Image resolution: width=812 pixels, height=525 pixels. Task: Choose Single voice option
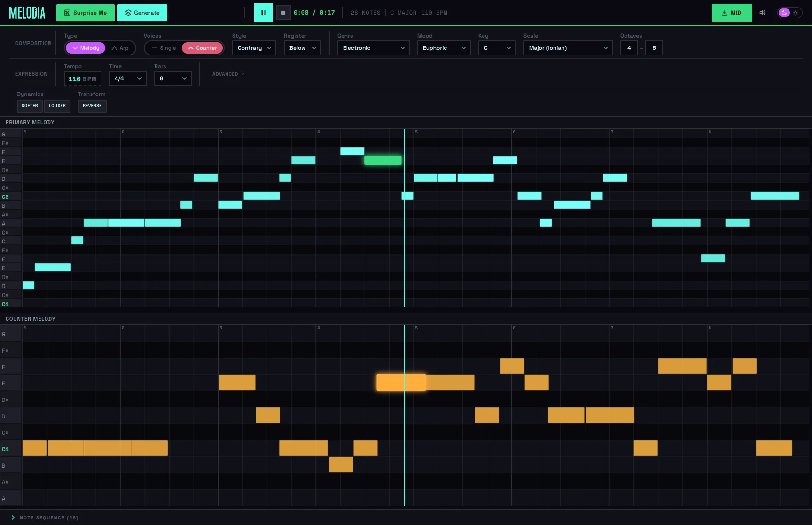coord(164,48)
